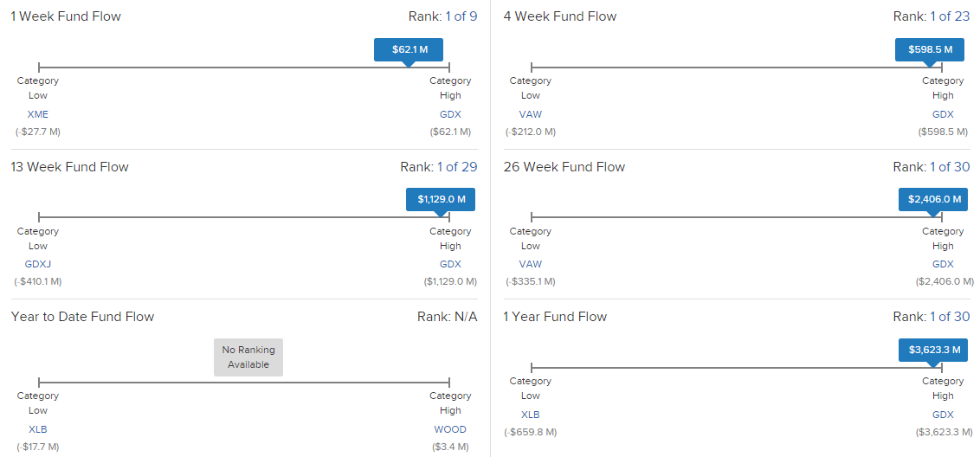Open the 1 of 9 rank link
The image size is (980, 457).
point(461,17)
